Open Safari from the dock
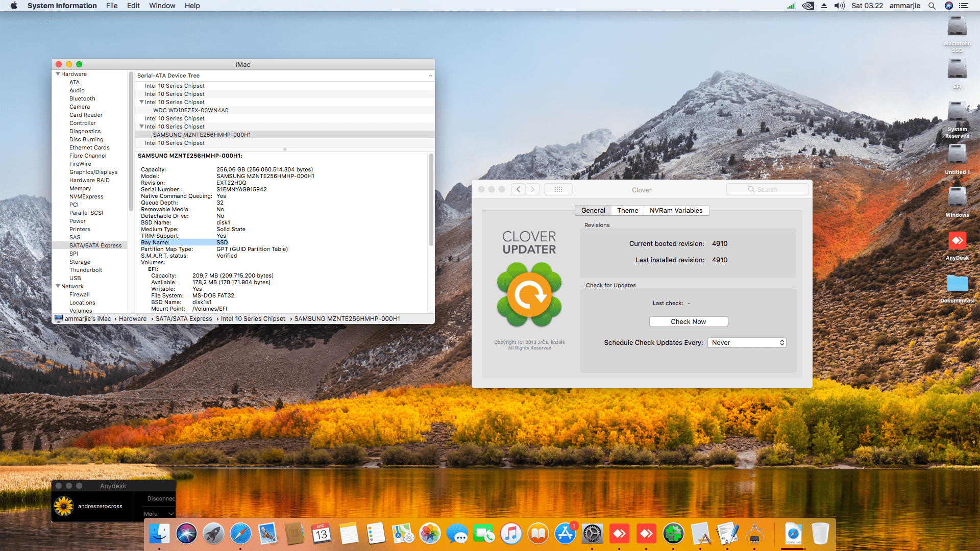Image resolution: width=980 pixels, height=551 pixels. pyautogui.click(x=240, y=534)
